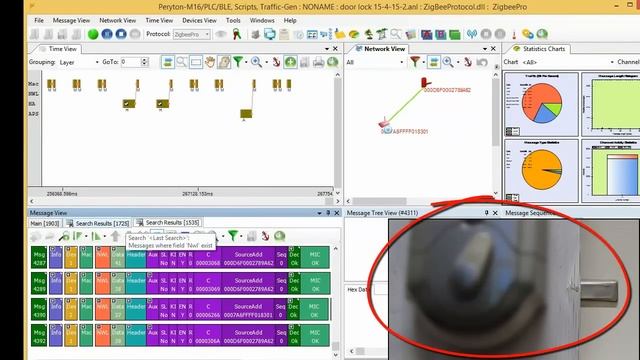Click the Network View horizontal scrollbar thumb
Image resolution: width=640 pixels, height=360 pixels.
pyautogui.click(x=380, y=201)
